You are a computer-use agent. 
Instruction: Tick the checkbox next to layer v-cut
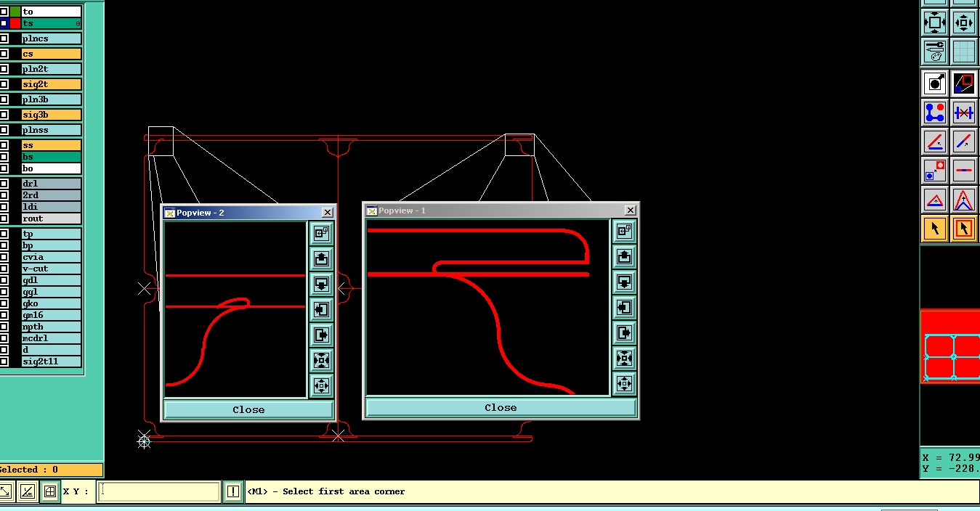[4, 269]
